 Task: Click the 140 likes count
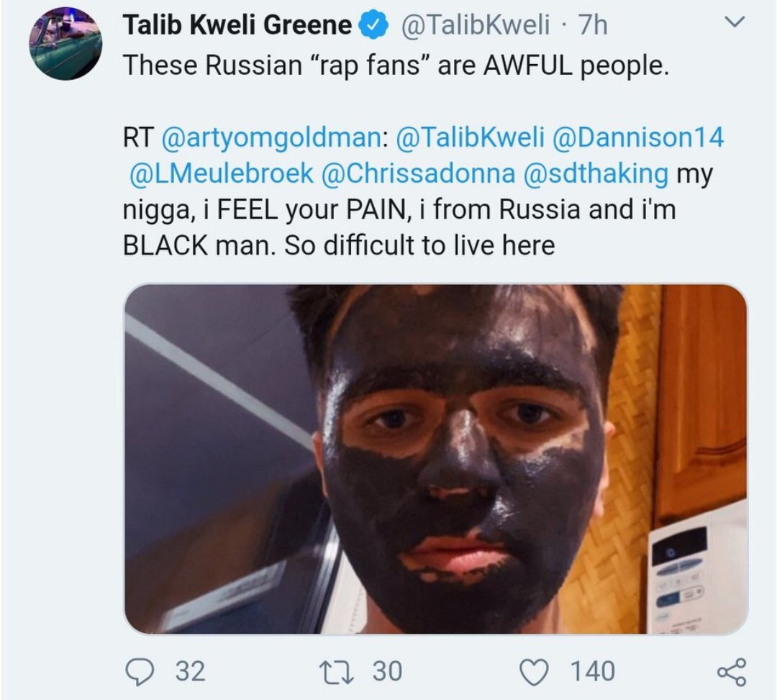tap(593, 672)
